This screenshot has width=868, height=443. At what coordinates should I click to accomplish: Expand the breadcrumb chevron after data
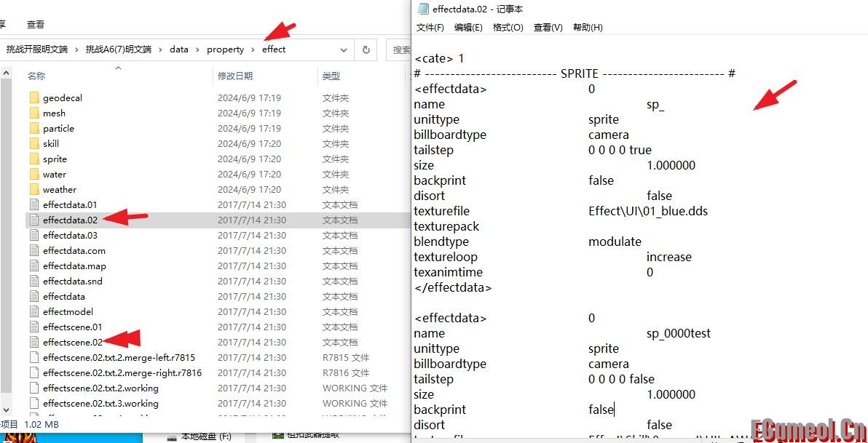(x=198, y=49)
